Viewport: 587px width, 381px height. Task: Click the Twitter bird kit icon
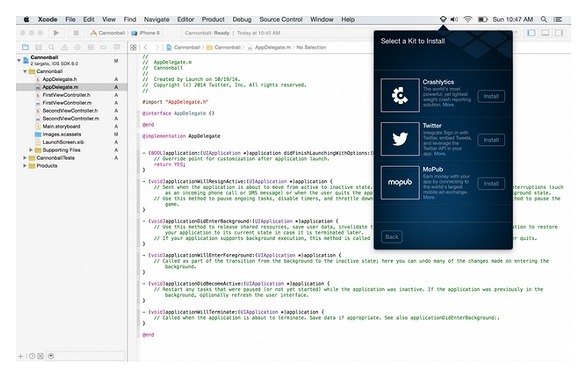tap(400, 139)
